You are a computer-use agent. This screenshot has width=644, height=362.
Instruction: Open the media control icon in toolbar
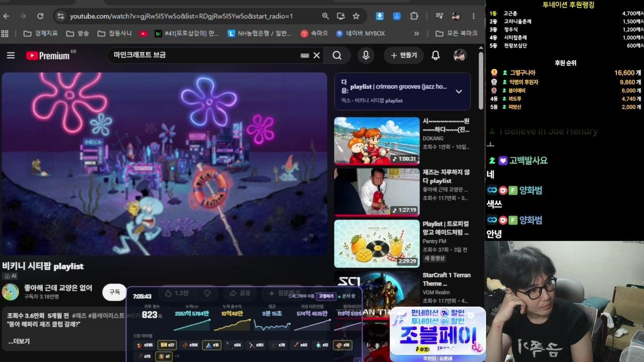click(x=439, y=16)
